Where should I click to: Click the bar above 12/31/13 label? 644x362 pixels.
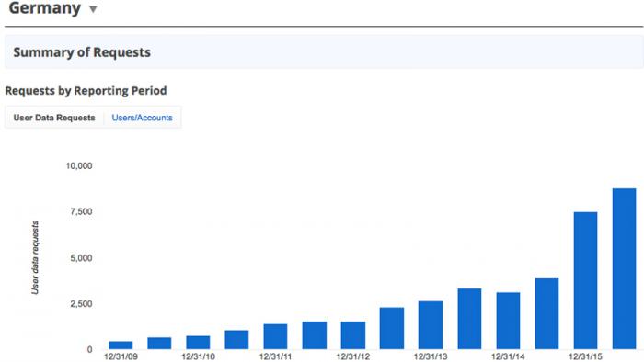[x=431, y=325]
